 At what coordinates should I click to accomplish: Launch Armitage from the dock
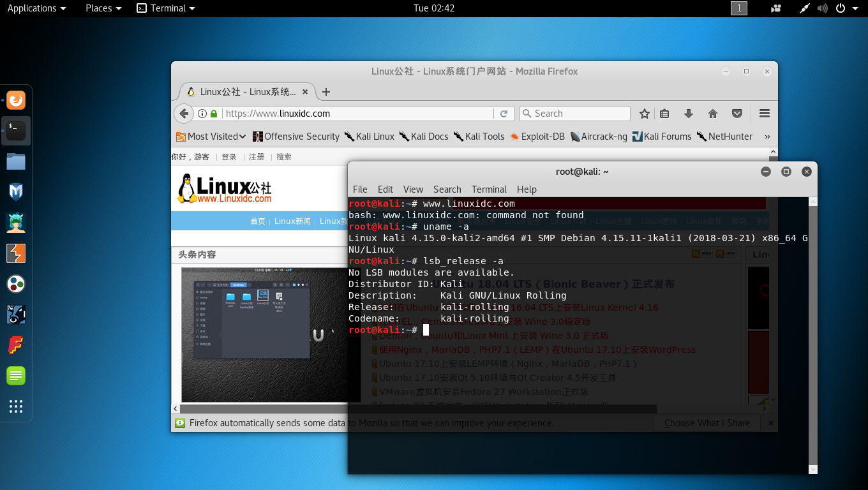coord(16,223)
